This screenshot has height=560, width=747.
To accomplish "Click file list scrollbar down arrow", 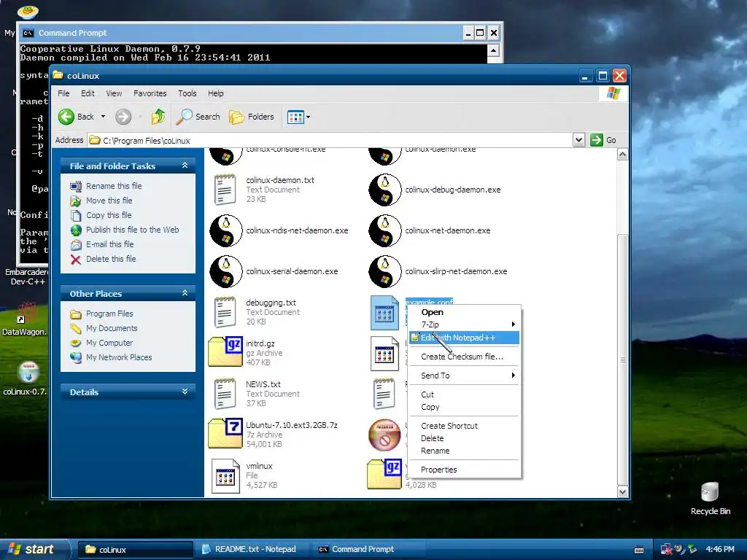I will [623, 492].
